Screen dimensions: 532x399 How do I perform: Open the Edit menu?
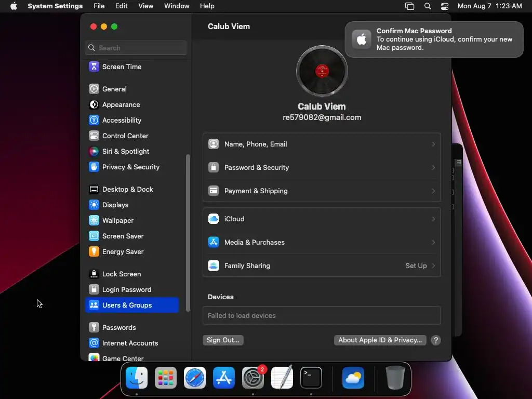pyautogui.click(x=121, y=6)
